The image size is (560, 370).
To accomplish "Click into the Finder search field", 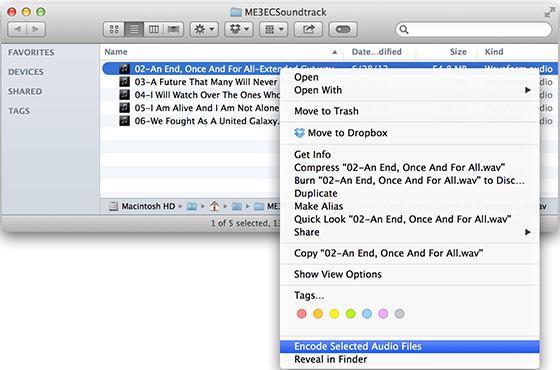I will pyautogui.click(x=474, y=29).
